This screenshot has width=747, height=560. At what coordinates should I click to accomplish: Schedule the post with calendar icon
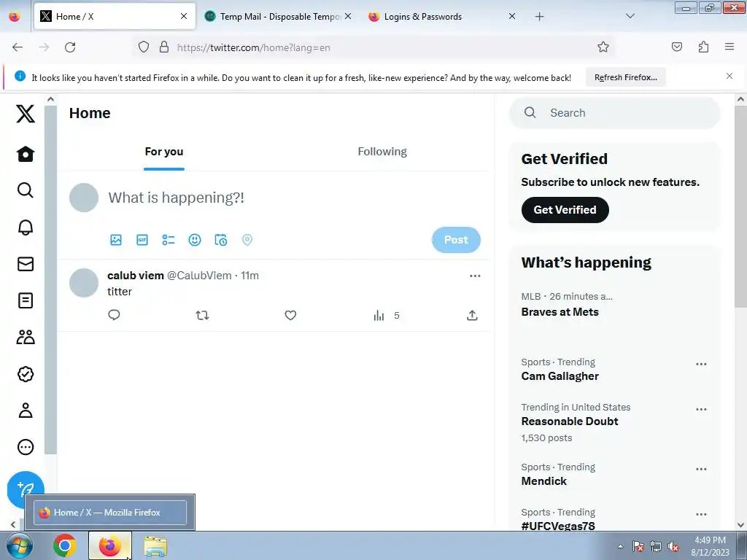(x=220, y=239)
